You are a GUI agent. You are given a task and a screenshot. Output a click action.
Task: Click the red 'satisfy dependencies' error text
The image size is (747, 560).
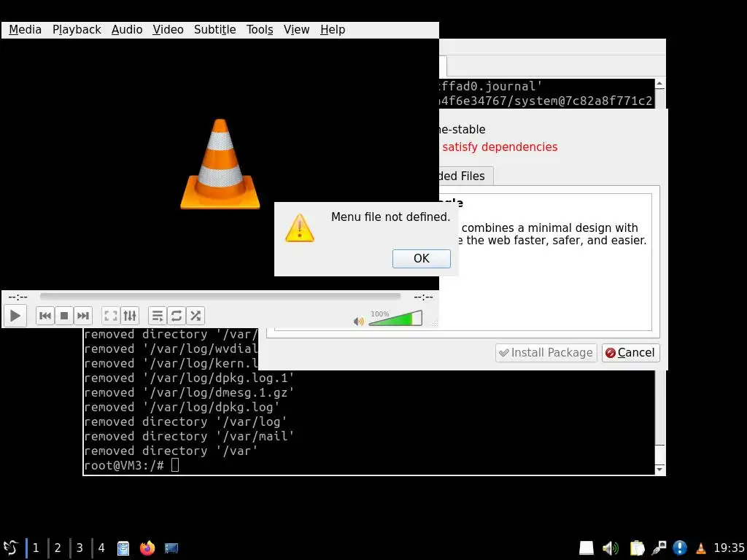click(500, 147)
